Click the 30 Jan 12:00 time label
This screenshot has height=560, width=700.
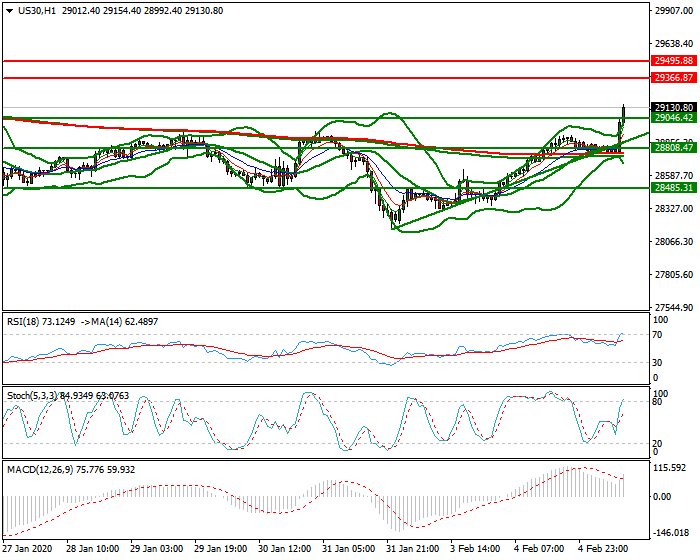(284, 548)
